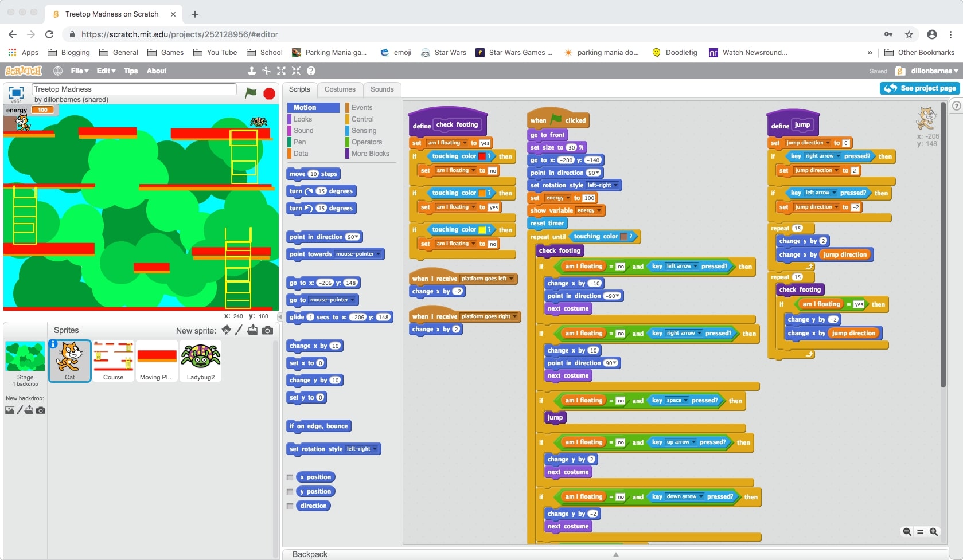Tick the direction reporter checkbox
The height and width of the screenshot is (560, 963).
coord(290,506)
